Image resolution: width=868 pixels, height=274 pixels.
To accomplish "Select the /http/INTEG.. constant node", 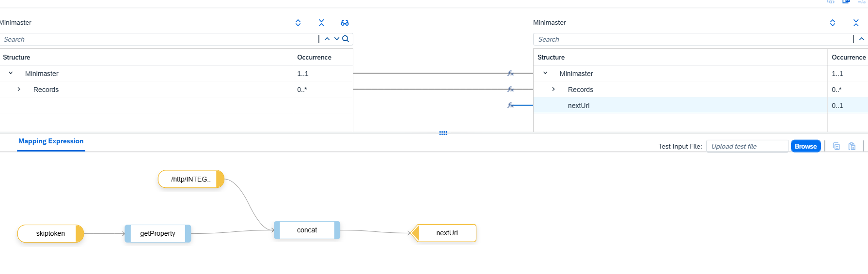I will click(191, 179).
